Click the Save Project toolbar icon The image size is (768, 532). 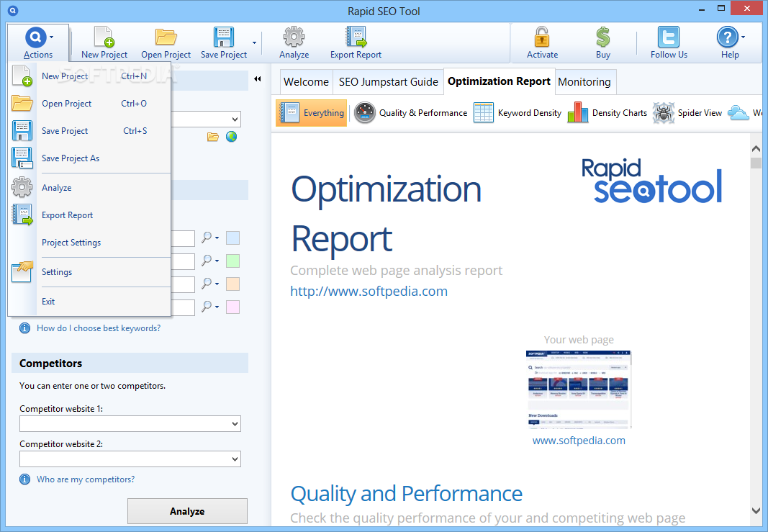(223, 37)
